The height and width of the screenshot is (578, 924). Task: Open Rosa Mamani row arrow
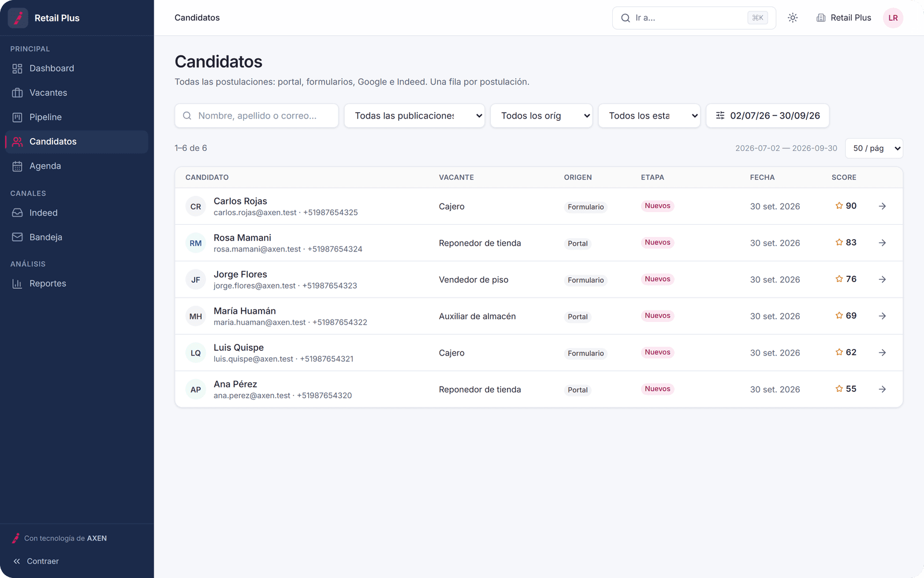[x=882, y=243]
